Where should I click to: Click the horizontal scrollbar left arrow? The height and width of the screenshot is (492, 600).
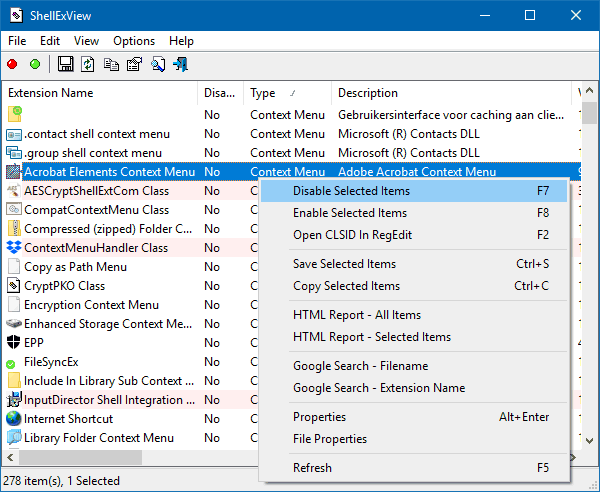pyautogui.click(x=10, y=458)
